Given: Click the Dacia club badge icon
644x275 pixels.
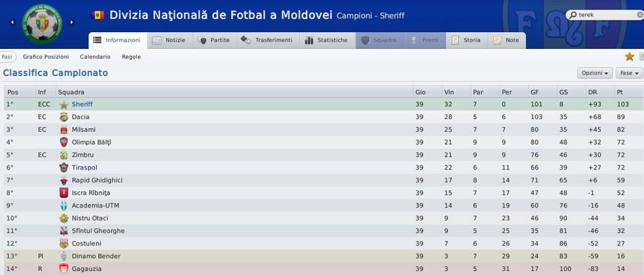Looking at the screenshot, I should click(x=64, y=117).
